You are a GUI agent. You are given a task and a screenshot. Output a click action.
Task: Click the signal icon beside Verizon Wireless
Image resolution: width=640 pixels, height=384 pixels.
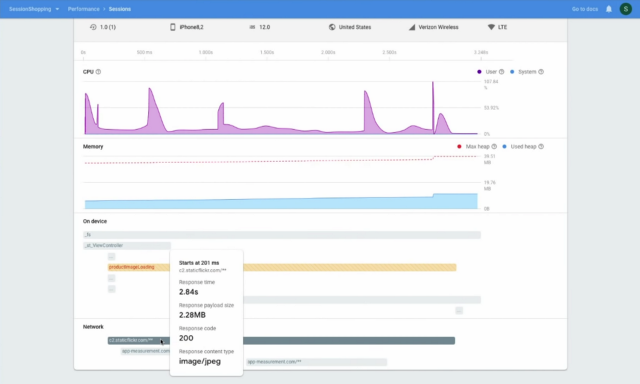[x=412, y=27]
